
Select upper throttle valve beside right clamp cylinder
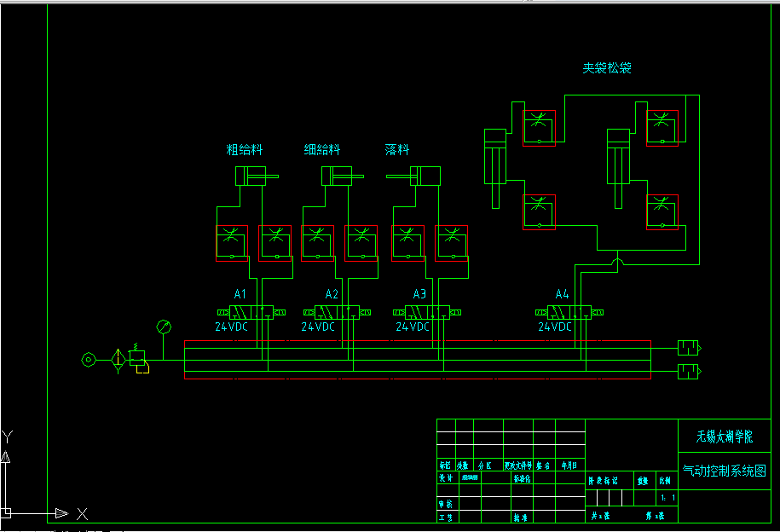662,129
